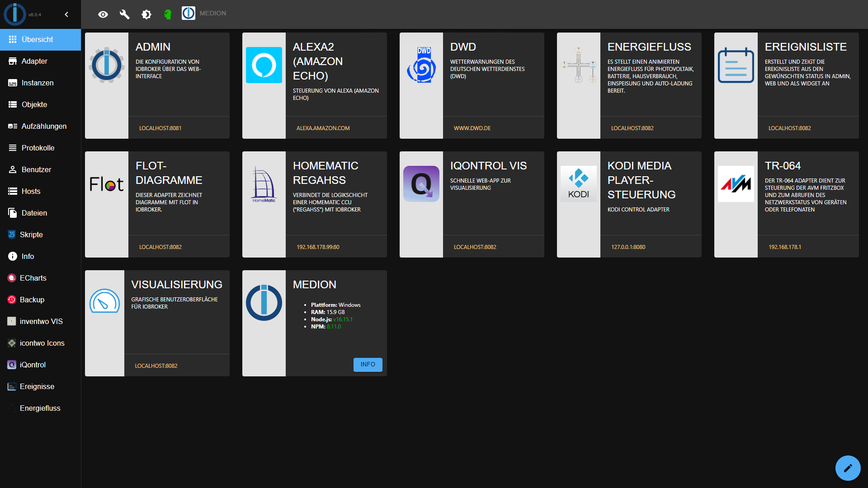The height and width of the screenshot is (488, 868).
Task: Click the Flot logo on Flot-Diagramme card
Action: tap(107, 184)
